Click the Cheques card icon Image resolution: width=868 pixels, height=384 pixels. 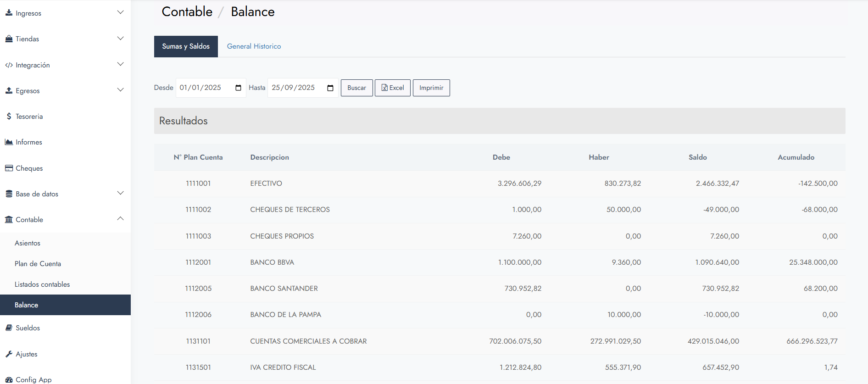(9, 168)
